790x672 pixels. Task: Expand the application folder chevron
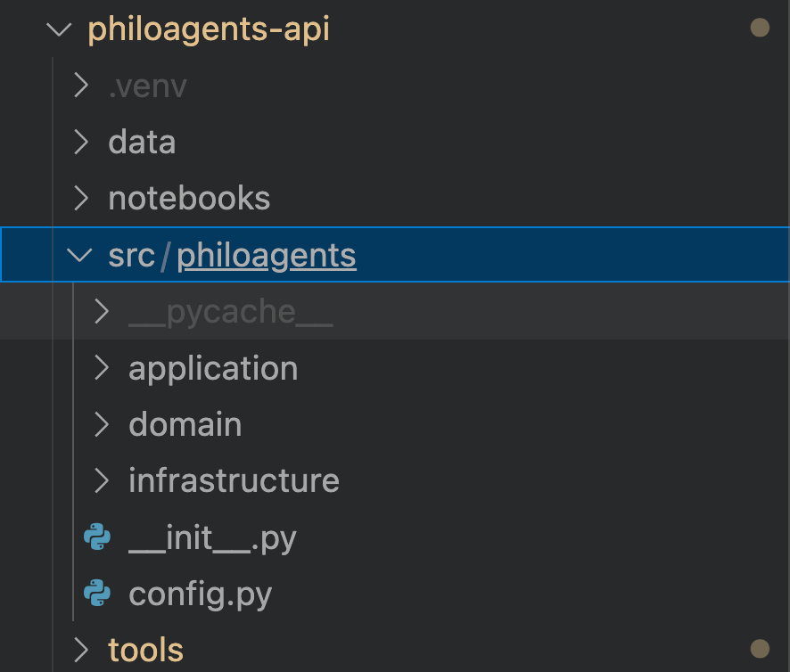[102, 368]
